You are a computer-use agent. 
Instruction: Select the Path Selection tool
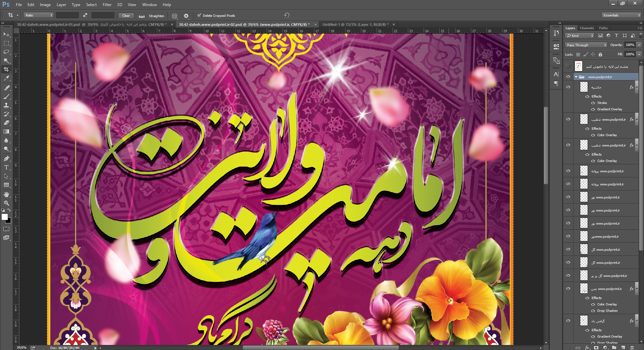(x=6, y=176)
